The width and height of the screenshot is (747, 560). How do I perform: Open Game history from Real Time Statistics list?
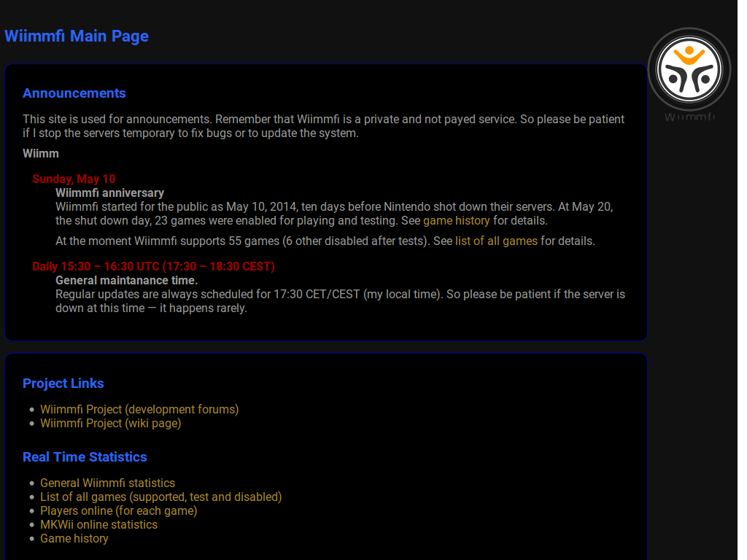pyautogui.click(x=74, y=538)
